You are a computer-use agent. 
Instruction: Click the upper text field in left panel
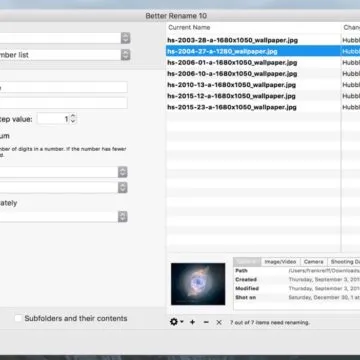(63, 87)
